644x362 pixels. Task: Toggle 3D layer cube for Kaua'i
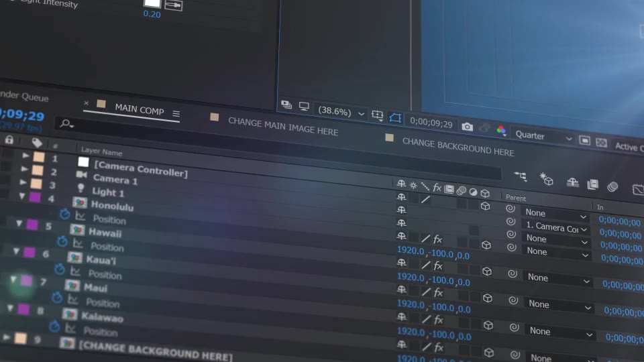coord(488,298)
